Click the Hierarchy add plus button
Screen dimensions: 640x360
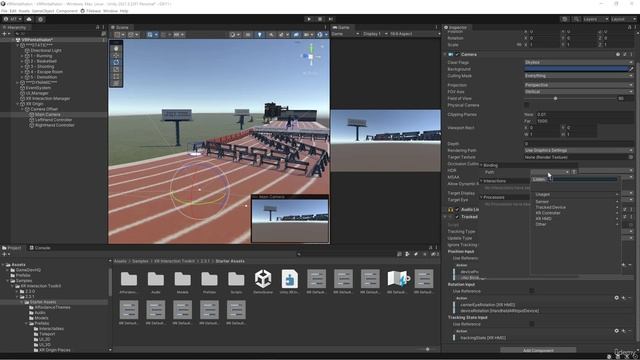[4, 34]
